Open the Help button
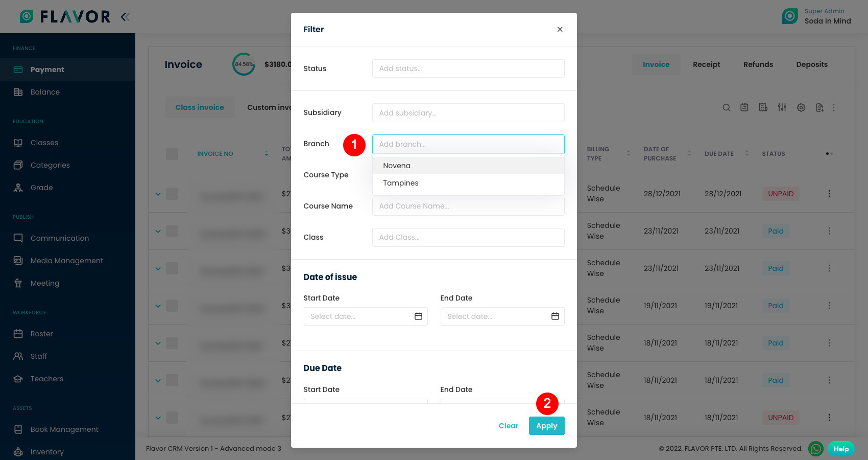Screen dimensions: 868x460 (x=841, y=449)
